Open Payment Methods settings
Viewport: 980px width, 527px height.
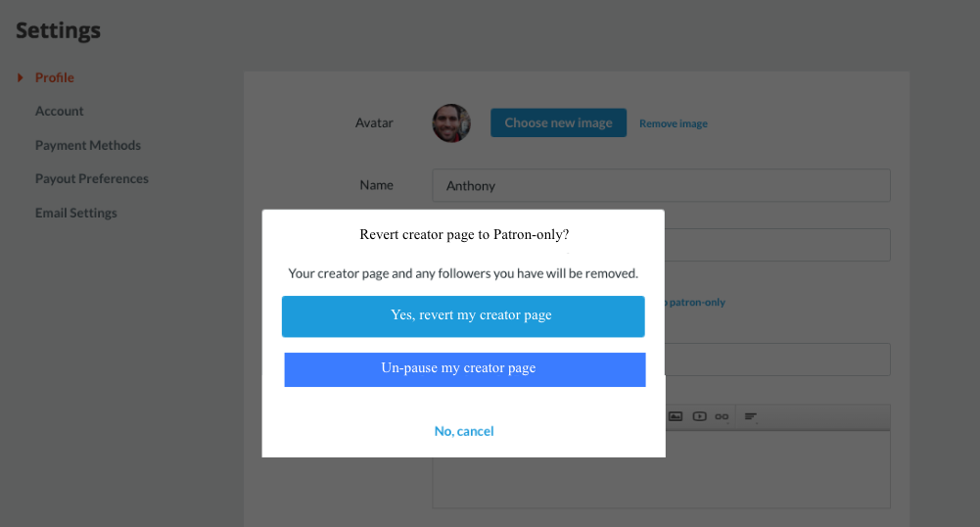[88, 145]
